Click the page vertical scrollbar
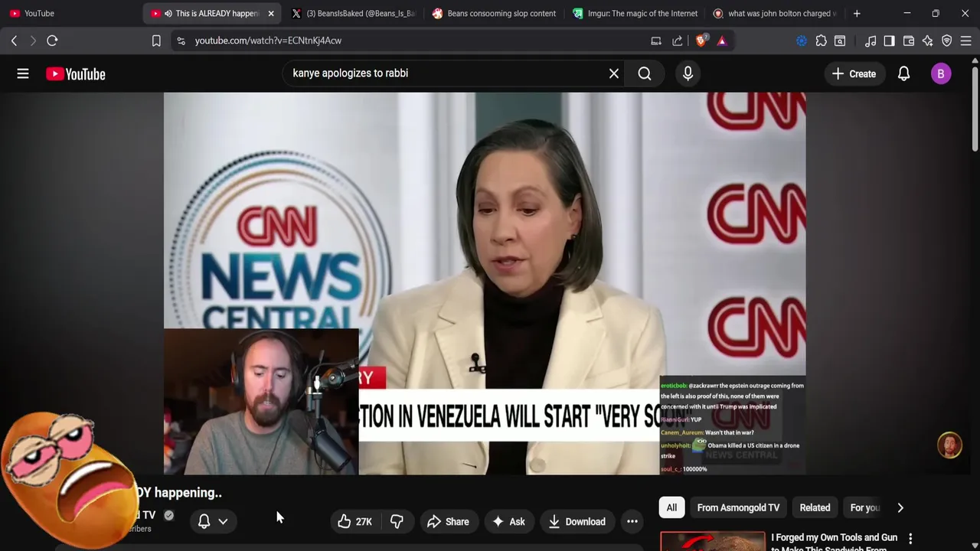Viewport: 980px width, 551px height. point(975,107)
